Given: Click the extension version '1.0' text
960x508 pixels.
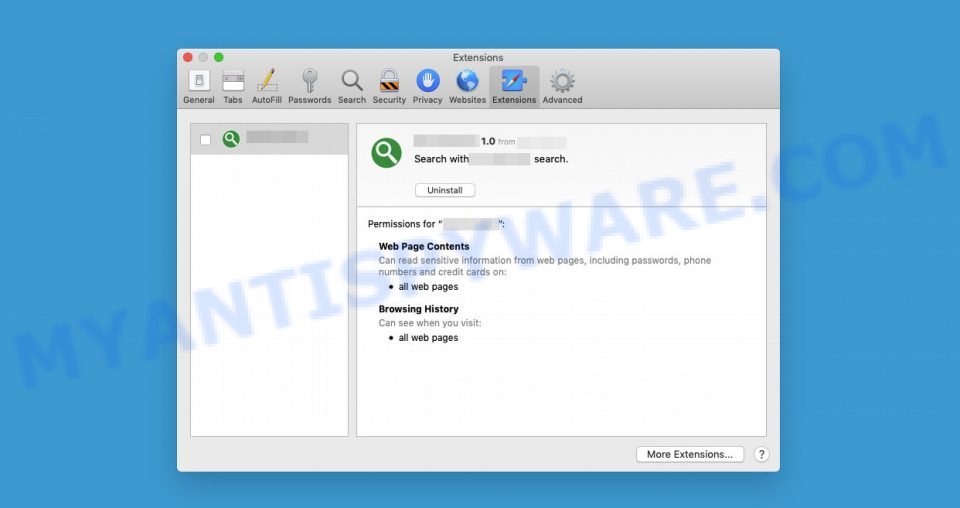Looking at the screenshot, I should pos(488,141).
